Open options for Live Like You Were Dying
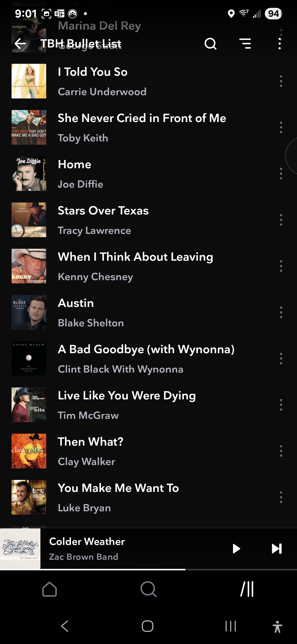Viewport: 297px width, 644px height. click(x=281, y=405)
